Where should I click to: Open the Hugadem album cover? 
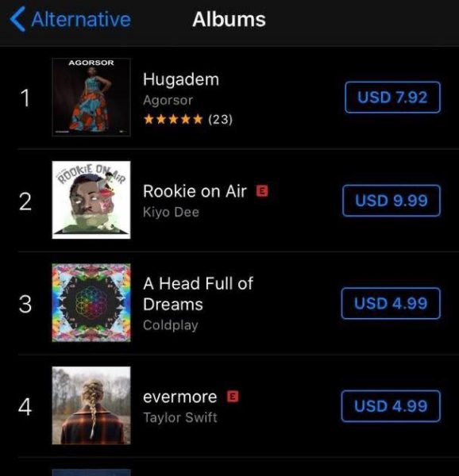coord(91,97)
